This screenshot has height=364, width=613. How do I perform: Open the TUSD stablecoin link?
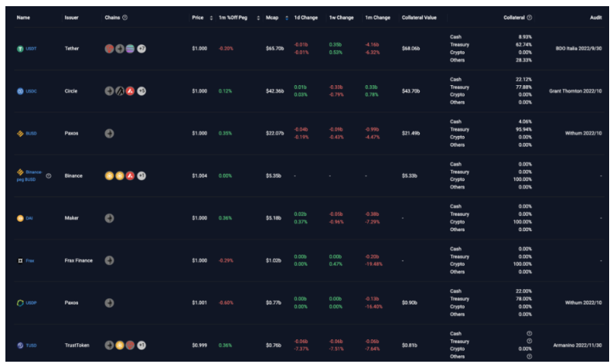[31, 345]
